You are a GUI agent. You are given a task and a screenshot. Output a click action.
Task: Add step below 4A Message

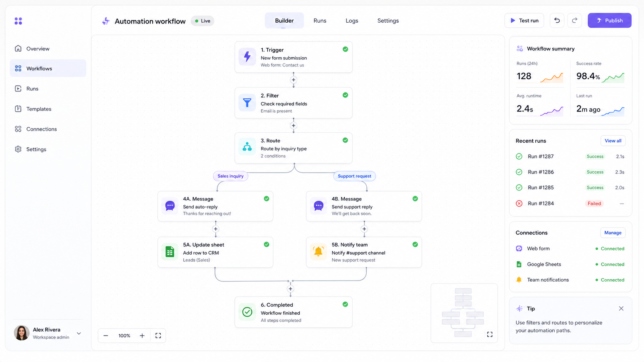[216, 229]
